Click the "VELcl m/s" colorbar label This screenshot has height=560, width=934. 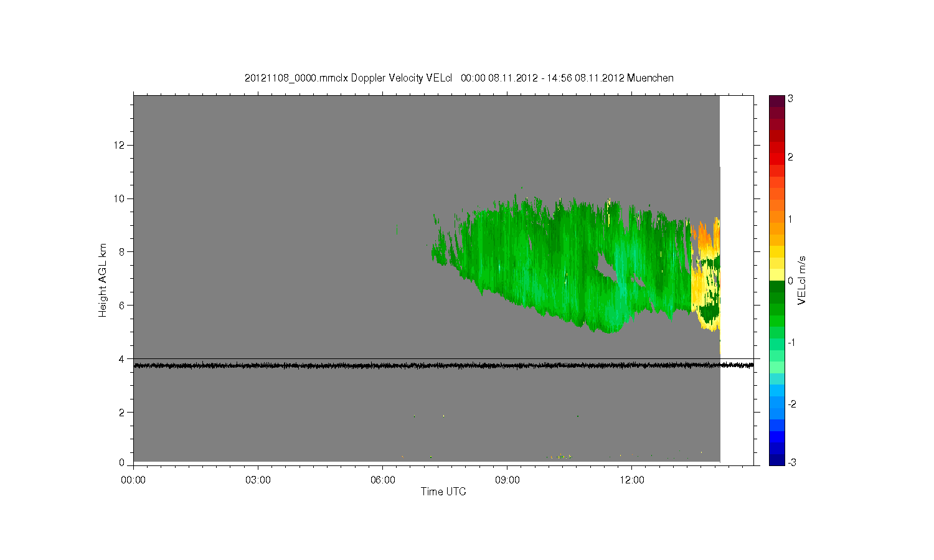(x=801, y=280)
